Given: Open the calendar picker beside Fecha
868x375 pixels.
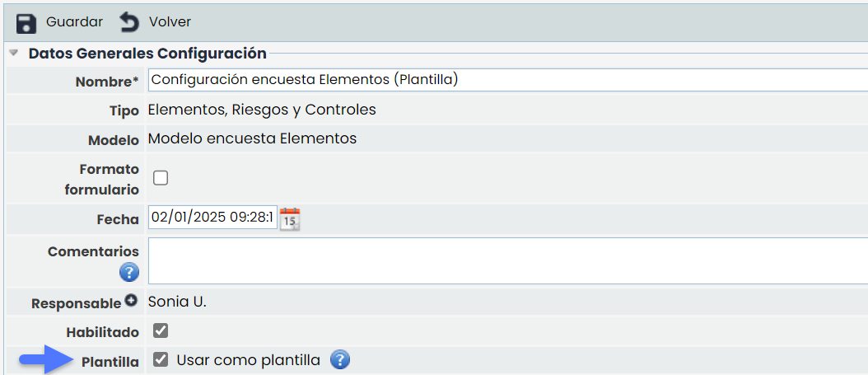Looking at the screenshot, I should pyautogui.click(x=290, y=218).
